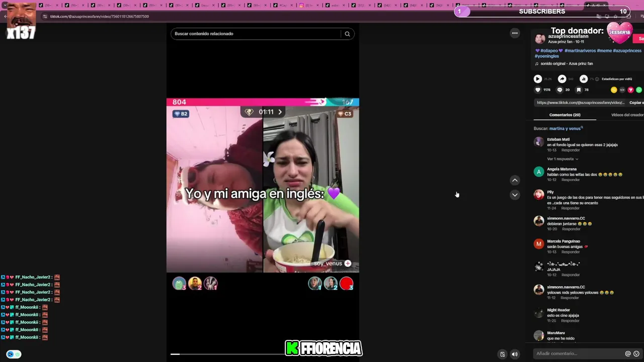Click Responder under Night Reader's comment
This screenshot has height=362, width=644.
[x=571, y=321]
